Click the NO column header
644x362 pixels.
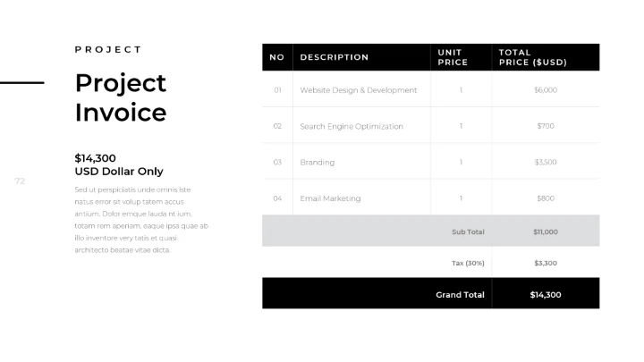point(277,57)
